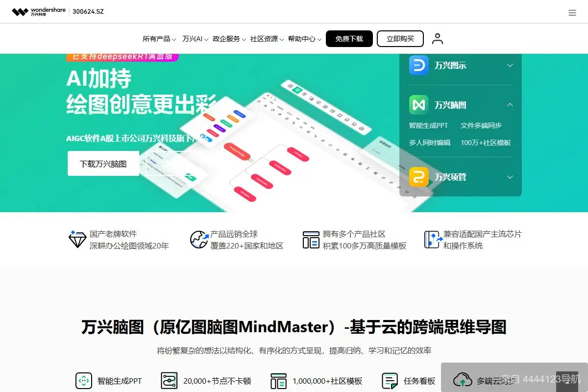The width and height of the screenshot is (588, 392).
Task: Open the 帮助中心 menu
Action: click(302, 38)
